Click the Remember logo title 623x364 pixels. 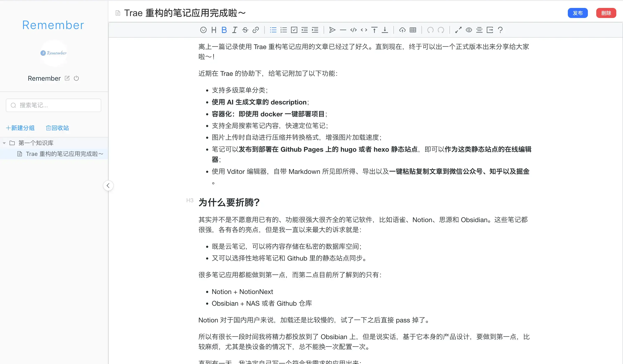coord(53,25)
